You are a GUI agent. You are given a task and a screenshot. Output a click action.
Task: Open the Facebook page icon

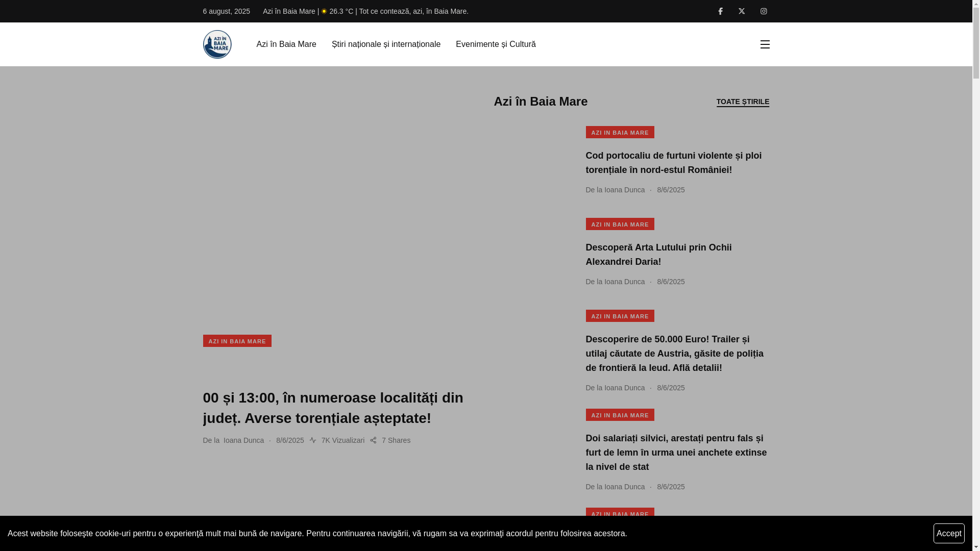point(720,11)
